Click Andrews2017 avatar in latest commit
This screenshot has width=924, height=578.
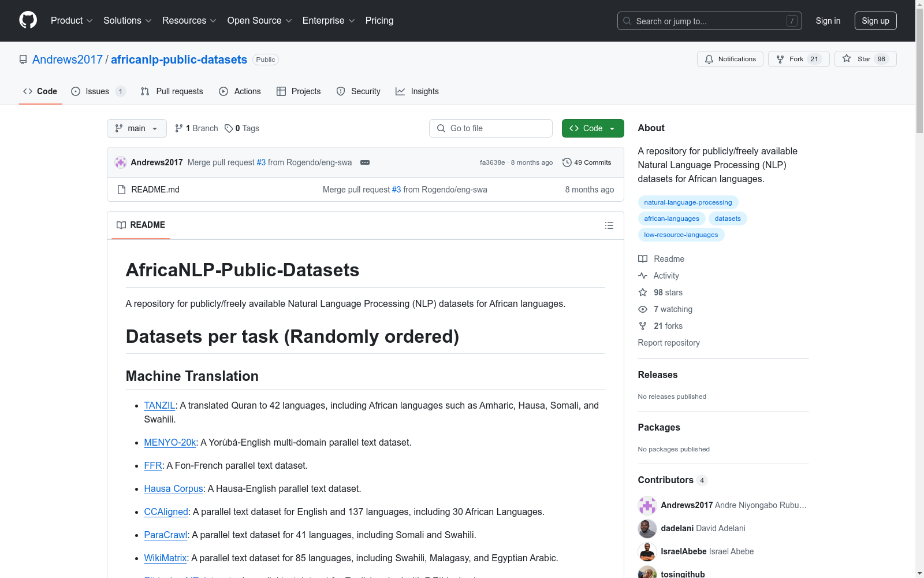[x=121, y=162]
